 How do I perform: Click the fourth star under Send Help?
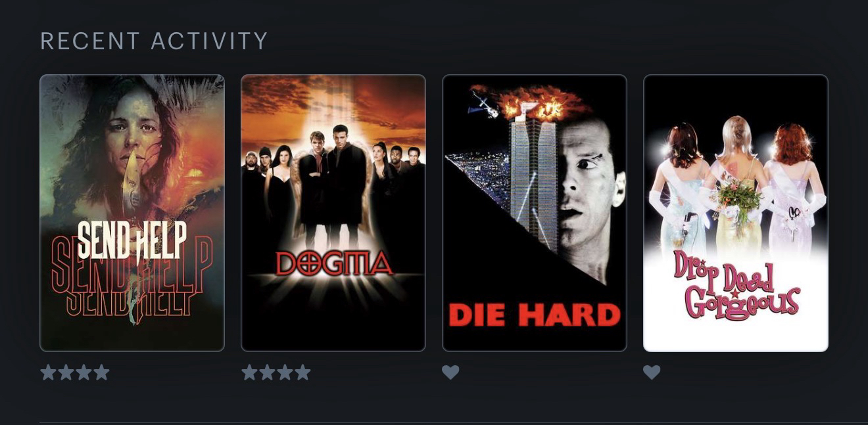[x=101, y=372]
